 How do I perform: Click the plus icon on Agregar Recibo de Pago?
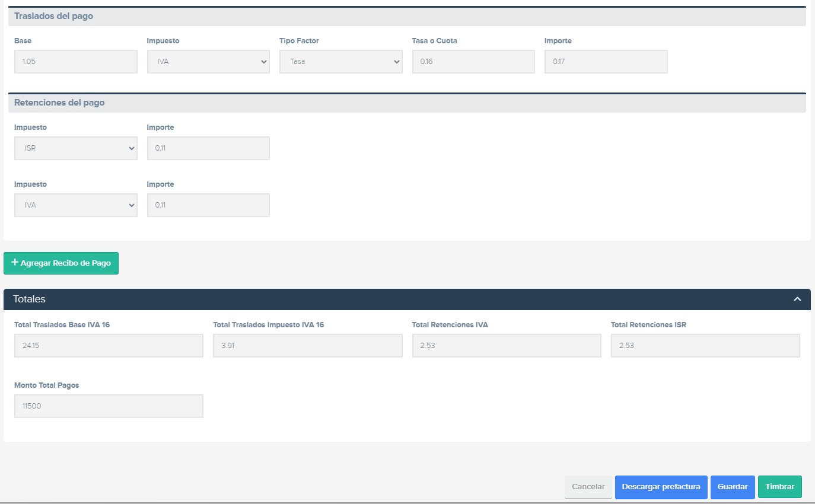point(15,263)
